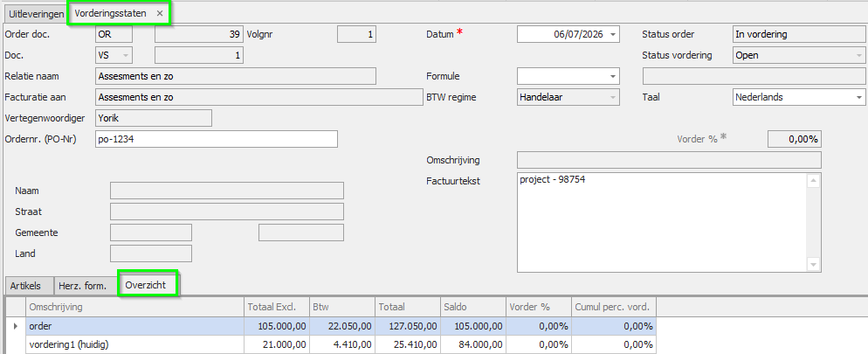Viewport: 868px width, 354px height.
Task: Click the Totaal column header
Action: (x=408, y=307)
